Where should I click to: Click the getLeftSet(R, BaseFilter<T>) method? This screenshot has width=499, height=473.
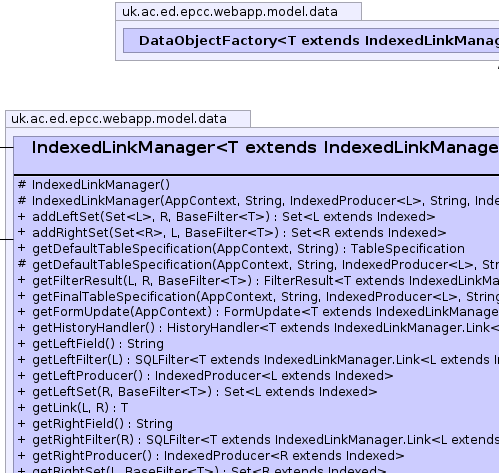coord(197,392)
